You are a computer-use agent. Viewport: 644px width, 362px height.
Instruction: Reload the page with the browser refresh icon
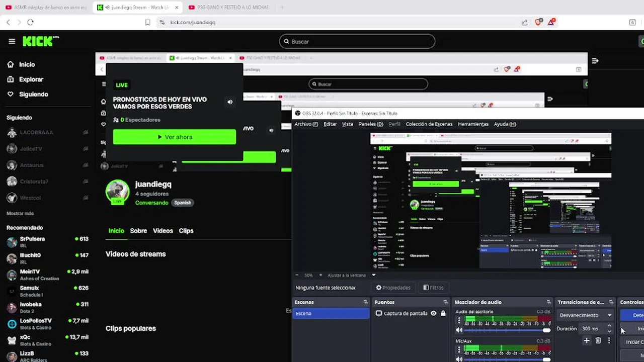(x=30, y=22)
